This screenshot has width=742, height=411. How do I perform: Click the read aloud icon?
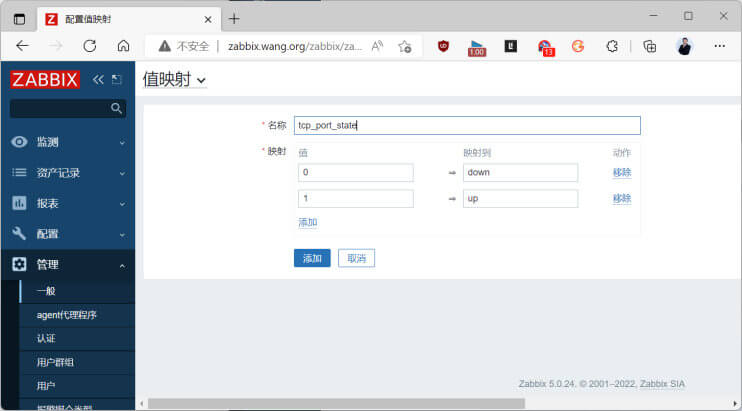pyautogui.click(x=377, y=46)
